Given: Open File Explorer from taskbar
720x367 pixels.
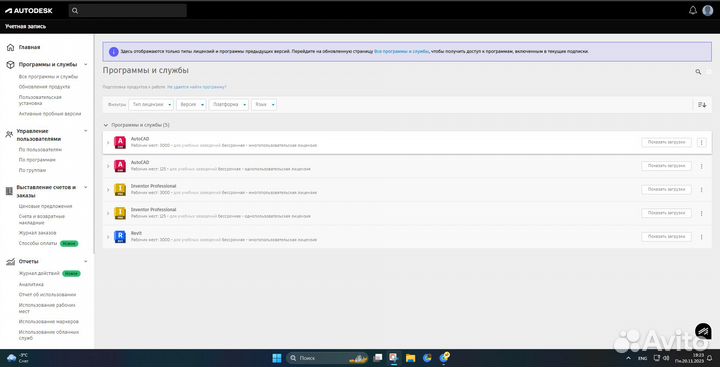Looking at the screenshot, I should (x=410, y=357).
